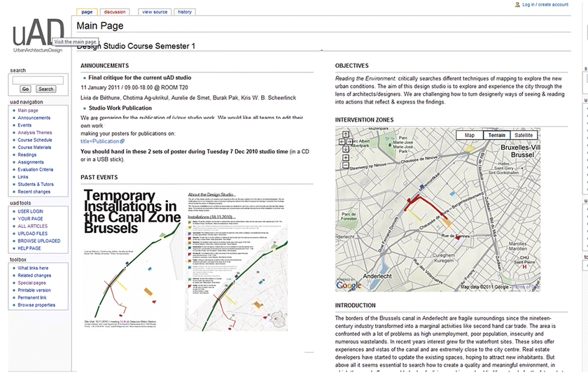Click the Search button in sidebar
Image resolution: width=588 pixels, height=384 pixels.
tap(45, 89)
